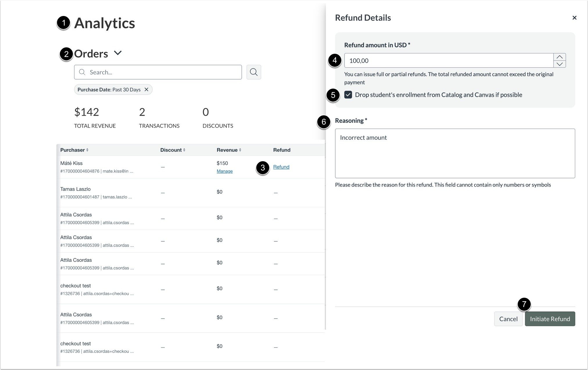The height and width of the screenshot is (370, 588).
Task: Expand the Orders dropdown chevron
Action: tap(118, 53)
